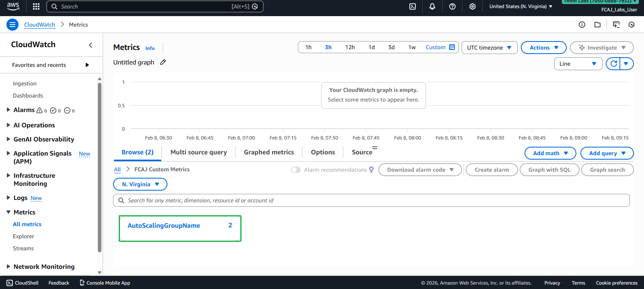Click the alarm recommendations lightbulb icon
Image resolution: width=644 pixels, height=289 pixels.
[x=371, y=170]
